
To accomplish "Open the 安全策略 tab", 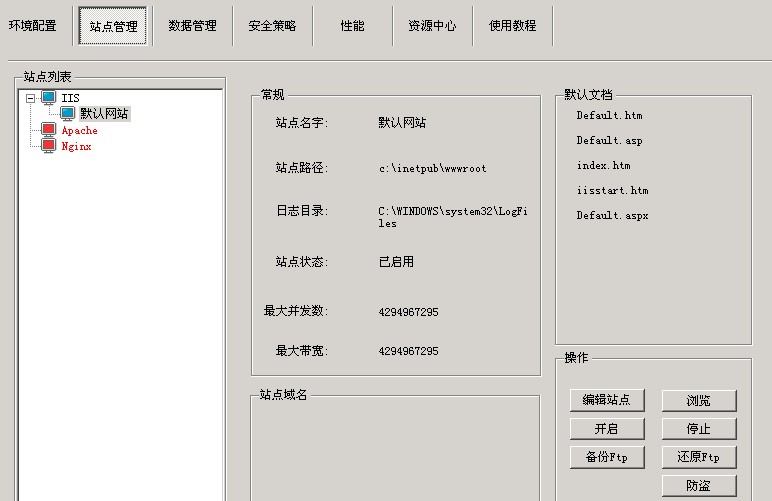I will coord(272,26).
